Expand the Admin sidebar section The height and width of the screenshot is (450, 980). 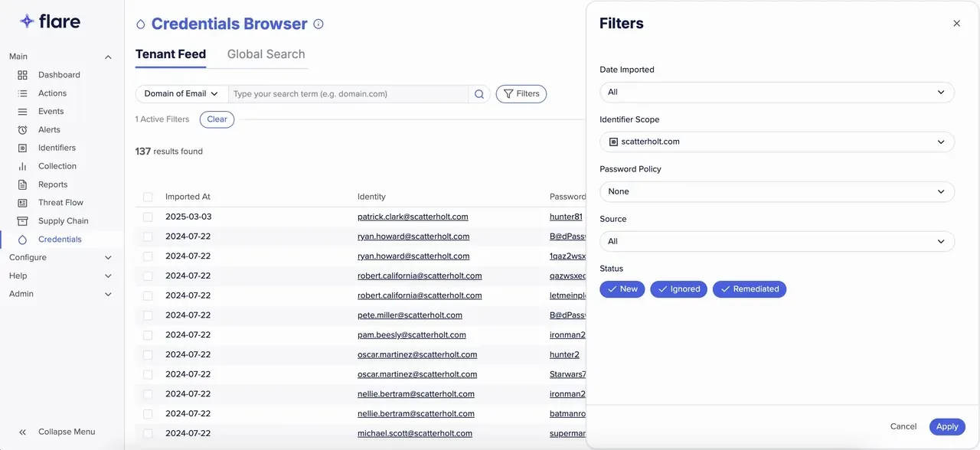[x=61, y=294]
